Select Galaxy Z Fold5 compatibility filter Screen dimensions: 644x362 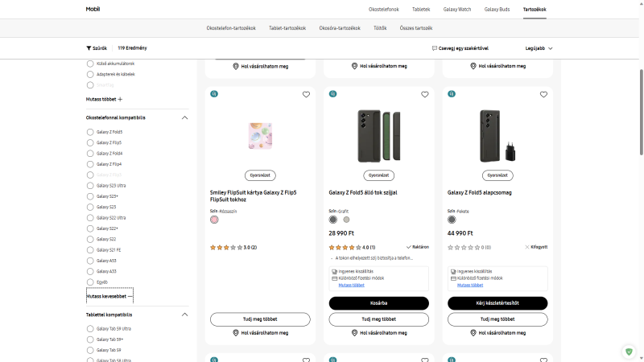[90, 132]
